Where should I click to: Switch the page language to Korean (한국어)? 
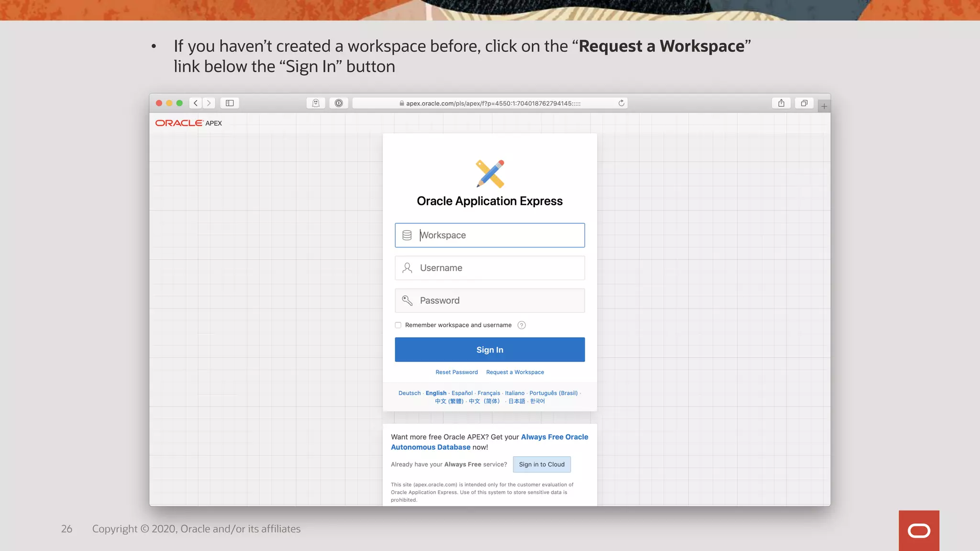coord(537,401)
